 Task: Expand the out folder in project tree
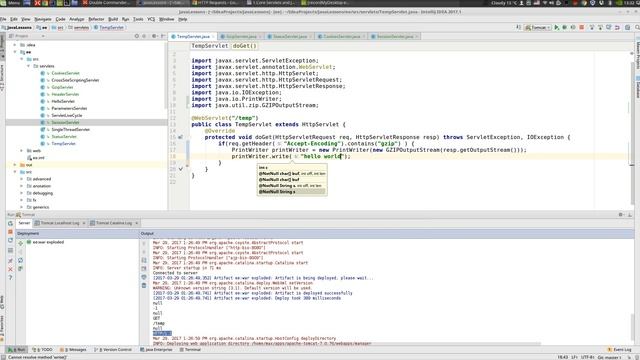click(x=15, y=165)
